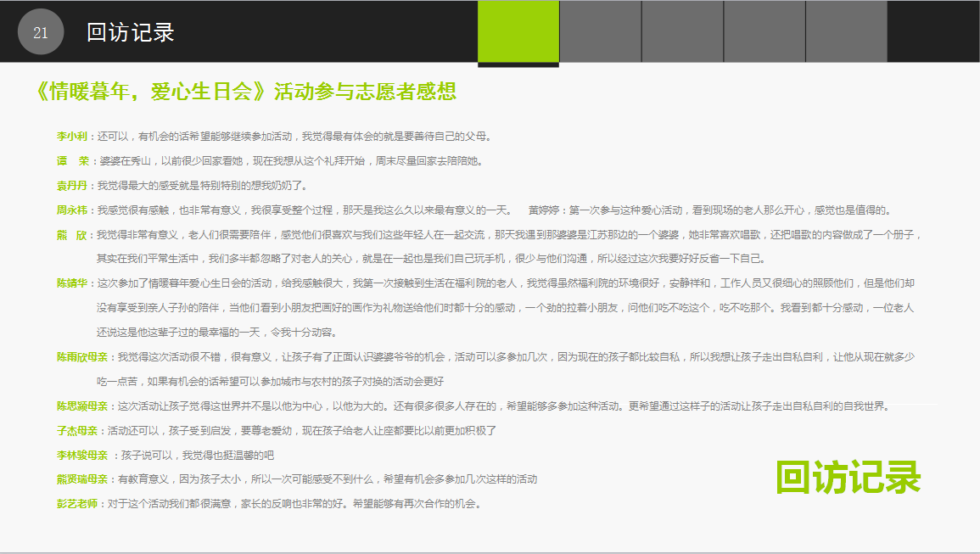
Task: Click the line starting 吃一点苦，如果有机会的话
Action: click(x=270, y=382)
